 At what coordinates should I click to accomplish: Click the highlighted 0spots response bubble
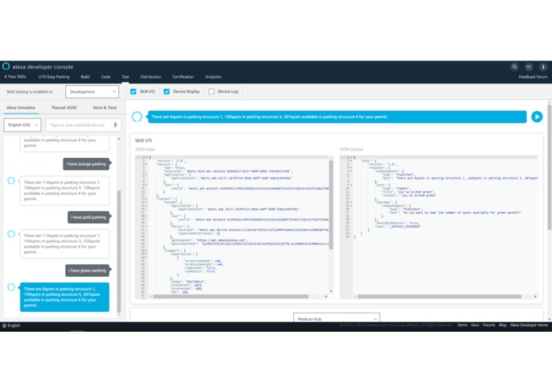click(x=64, y=297)
